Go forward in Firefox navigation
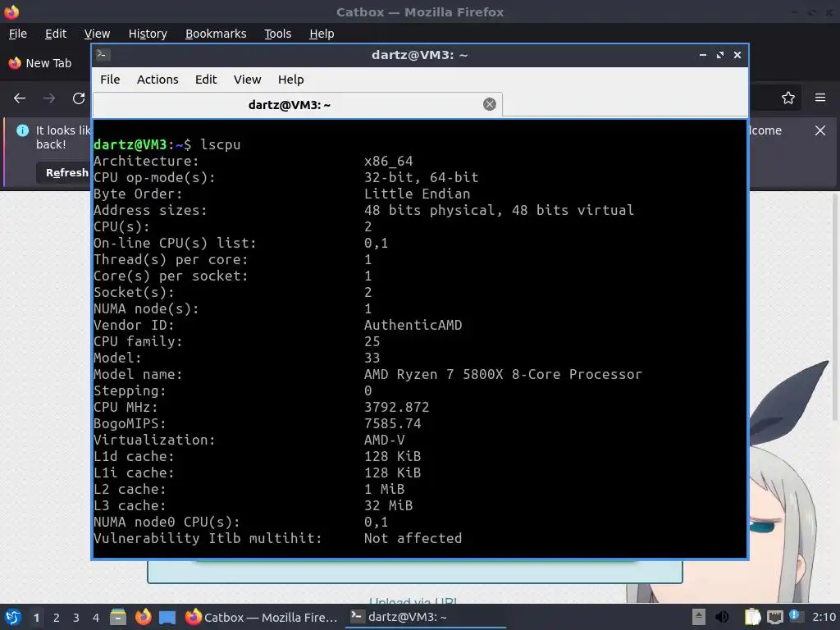 pos(49,98)
